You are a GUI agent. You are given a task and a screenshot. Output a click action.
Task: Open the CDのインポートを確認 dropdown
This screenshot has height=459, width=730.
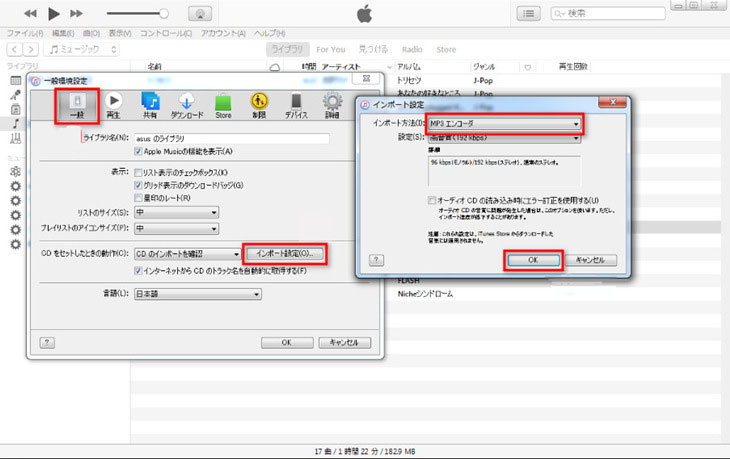pos(188,254)
